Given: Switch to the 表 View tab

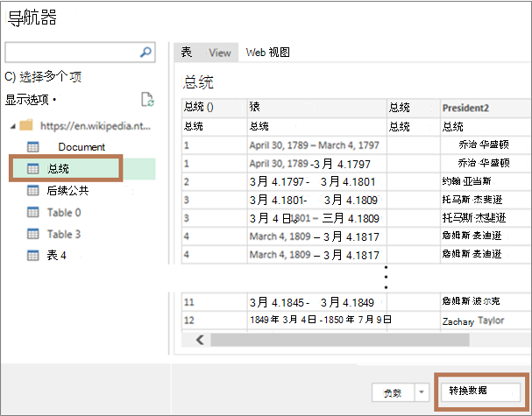Looking at the screenshot, I should (x=206, y=53).
